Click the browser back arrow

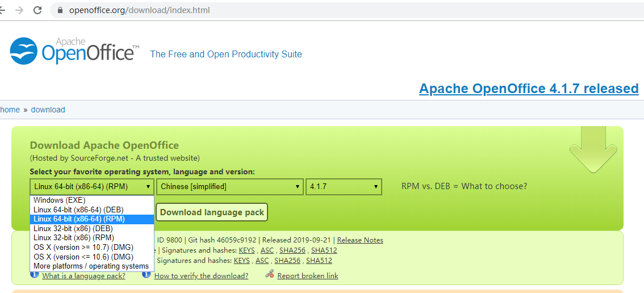click(x=2, y=10)
